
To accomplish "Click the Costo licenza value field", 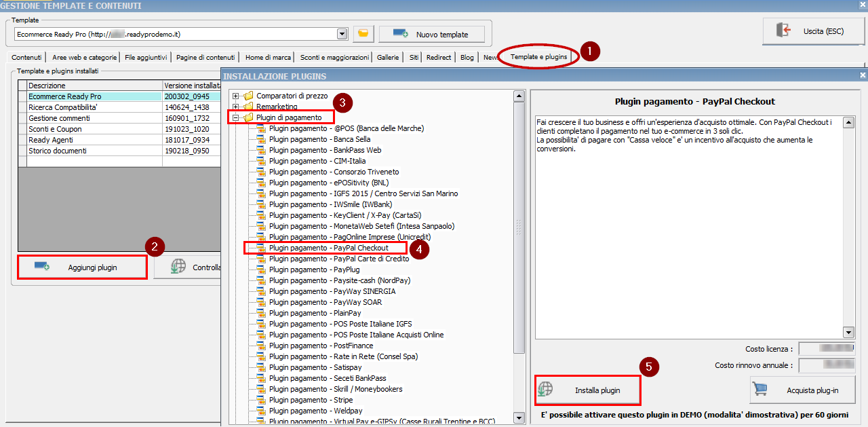I will pyautogui.click(x=827, y=349).
